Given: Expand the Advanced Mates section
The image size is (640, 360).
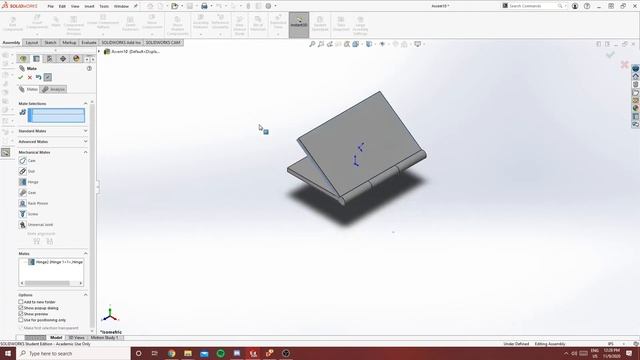Looking at the screenshot, I should (x=85, y=142).
